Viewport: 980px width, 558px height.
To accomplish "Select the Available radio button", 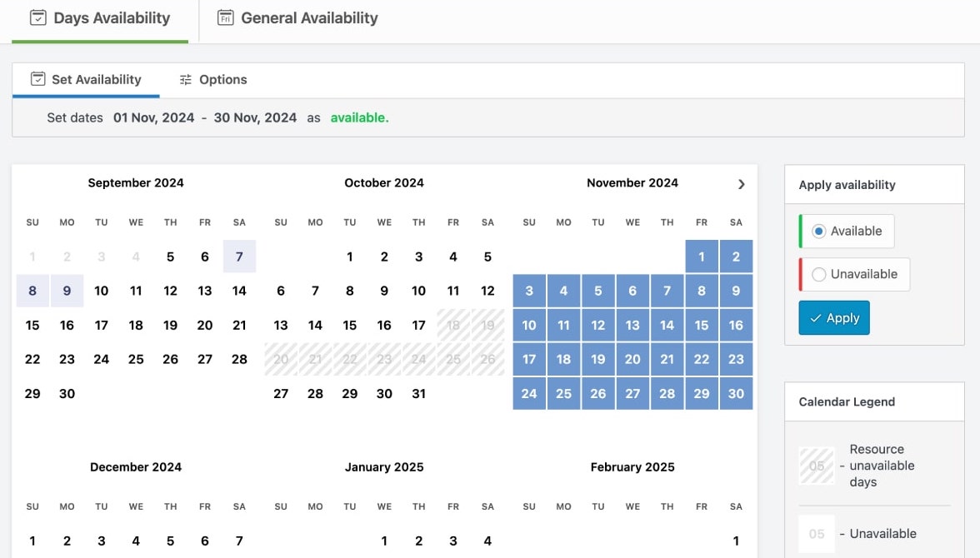I will (819, 231).
